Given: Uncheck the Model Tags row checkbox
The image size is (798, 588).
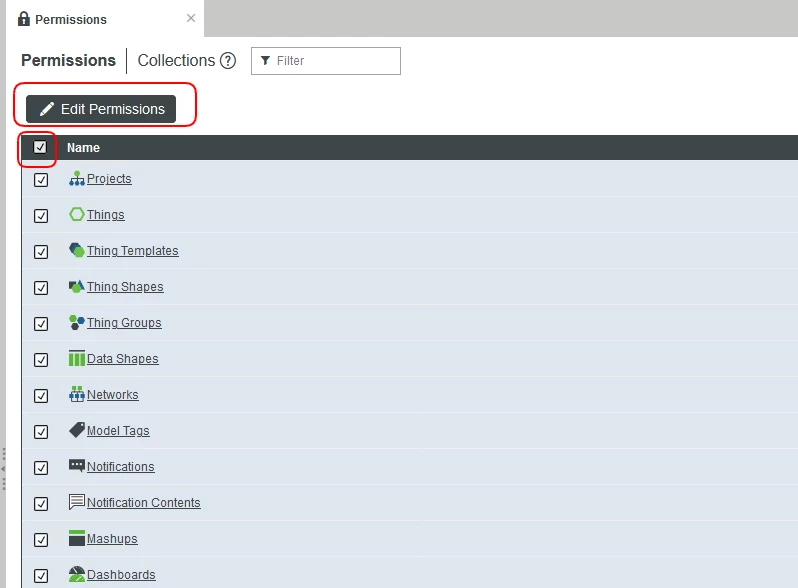Looking at the screenshot, I should [41, 432].
